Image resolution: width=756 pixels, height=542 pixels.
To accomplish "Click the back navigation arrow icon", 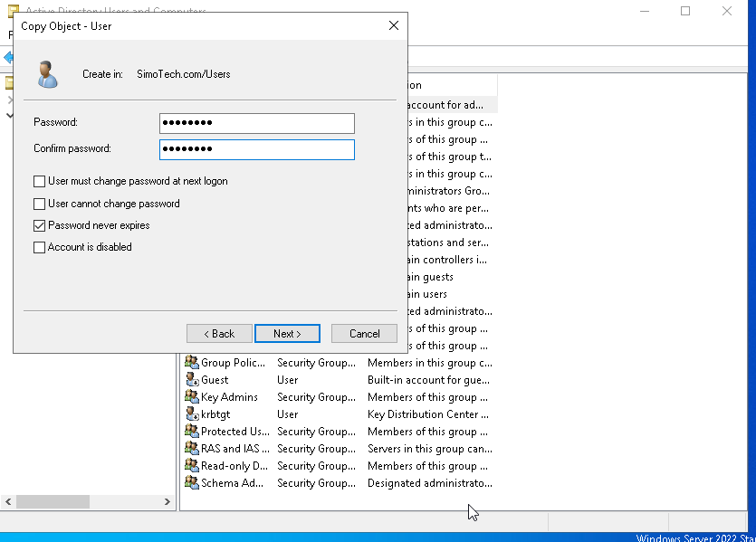I will click(7, 56).
